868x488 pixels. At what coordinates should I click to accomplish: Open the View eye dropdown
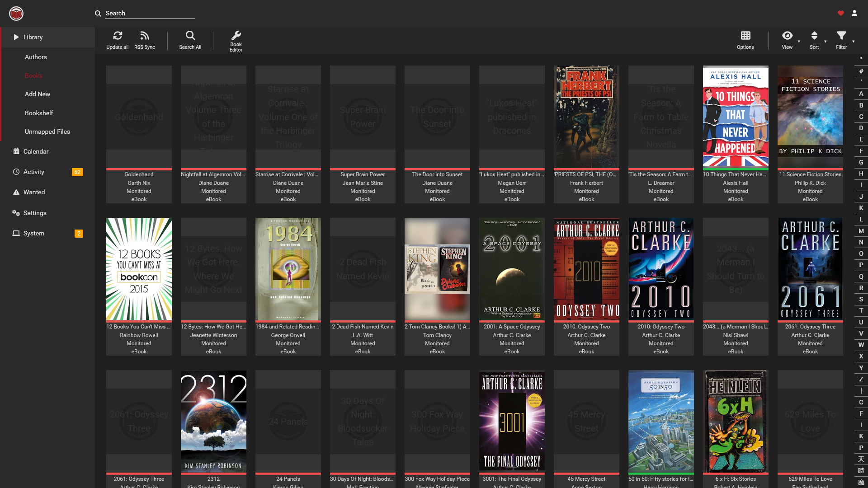coord(788,36)
